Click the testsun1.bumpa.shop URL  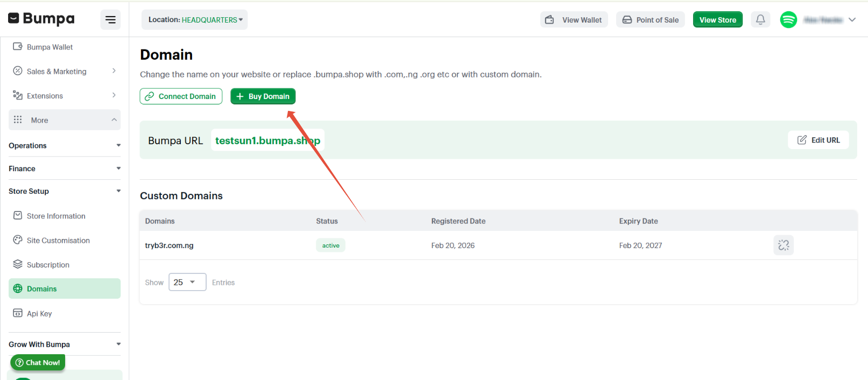tap(267, 140)
